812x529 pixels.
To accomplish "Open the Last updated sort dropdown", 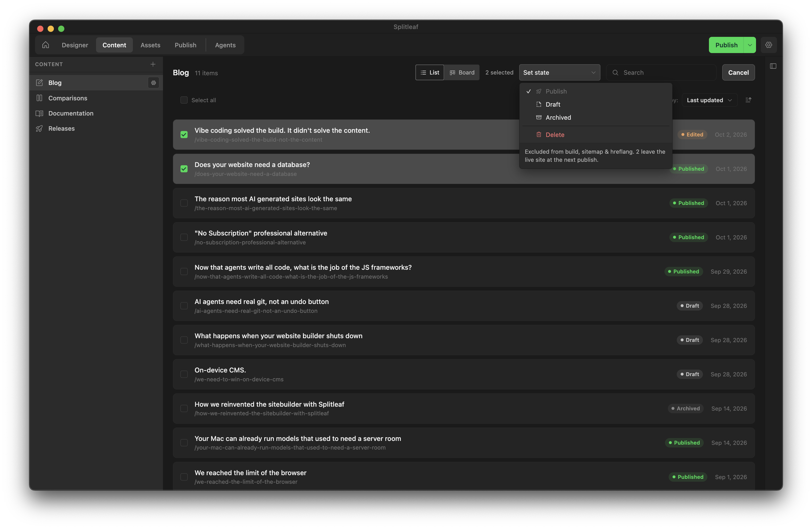I will pyautogui.click(x=709, y=100).
